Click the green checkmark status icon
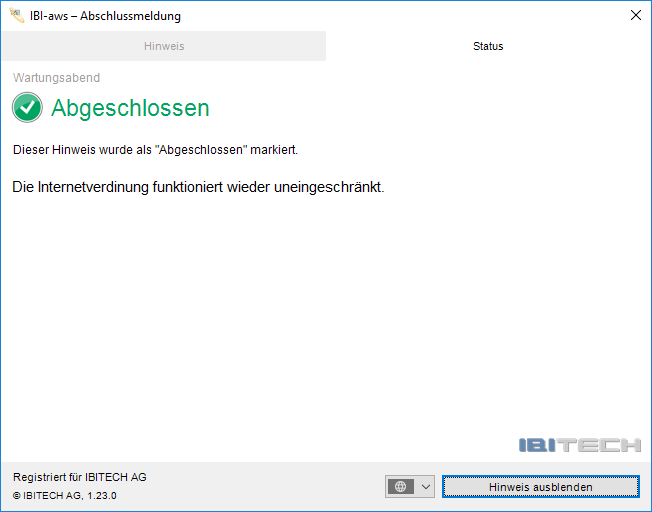This screenshot has width=652, height=512. [x=27, y=108]
